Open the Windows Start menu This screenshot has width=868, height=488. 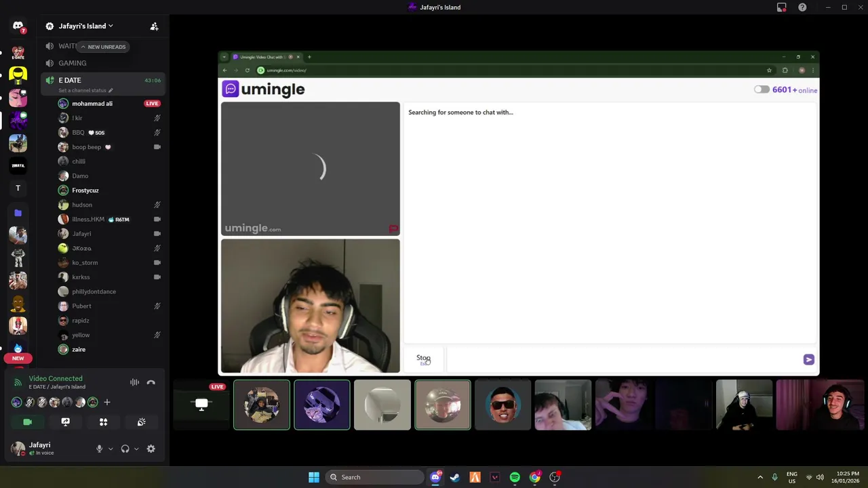click(x=314, y=477)
